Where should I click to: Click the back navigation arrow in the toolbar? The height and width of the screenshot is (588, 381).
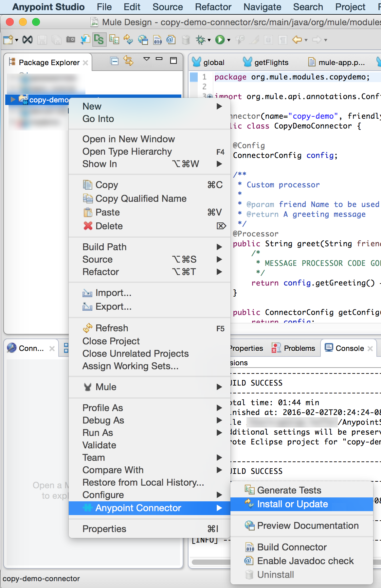click(297, 40)
